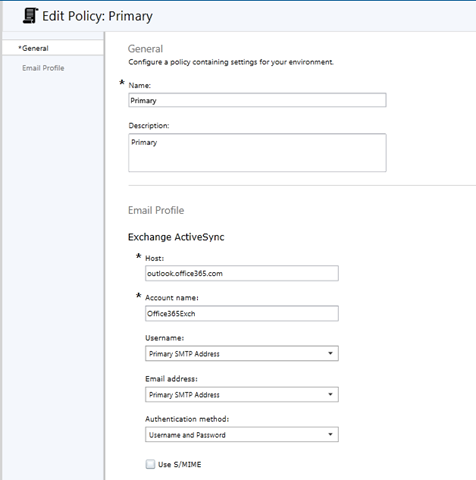Screen dimensions: 476x480
Task: Click the Email address dropdown arrow
Action: pos(330,394)
